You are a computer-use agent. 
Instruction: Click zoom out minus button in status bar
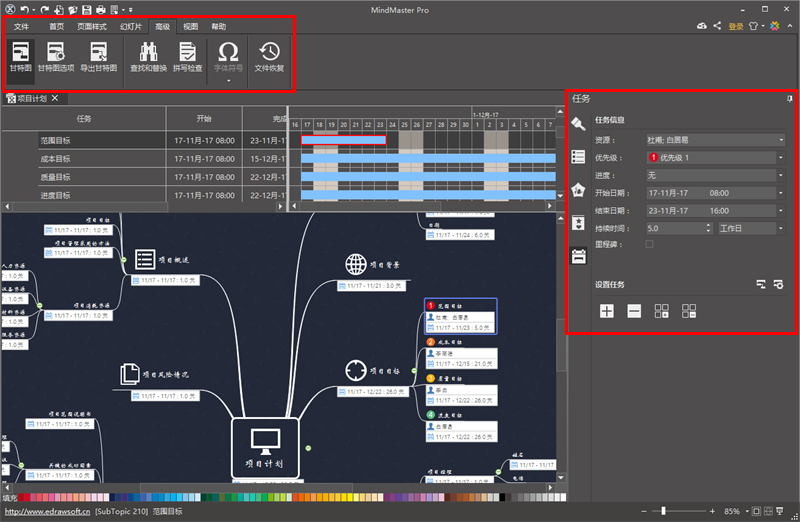(x=644, y=511)
